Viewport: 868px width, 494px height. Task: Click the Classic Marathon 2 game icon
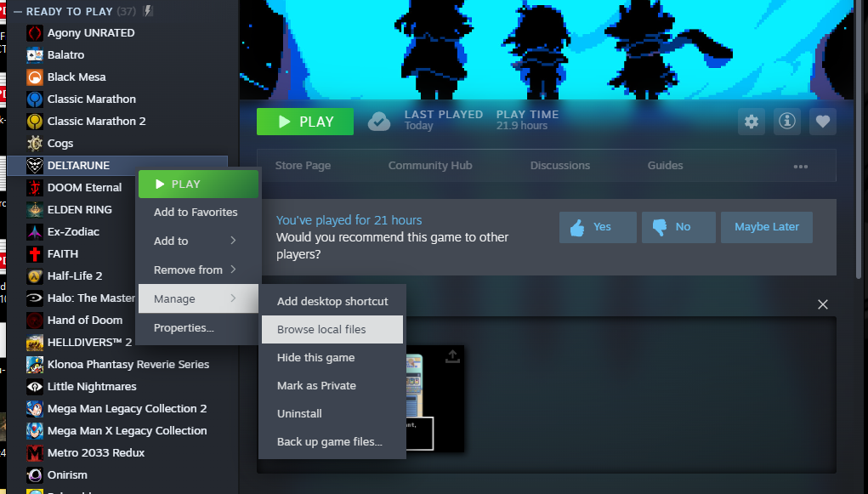[35, 122]
